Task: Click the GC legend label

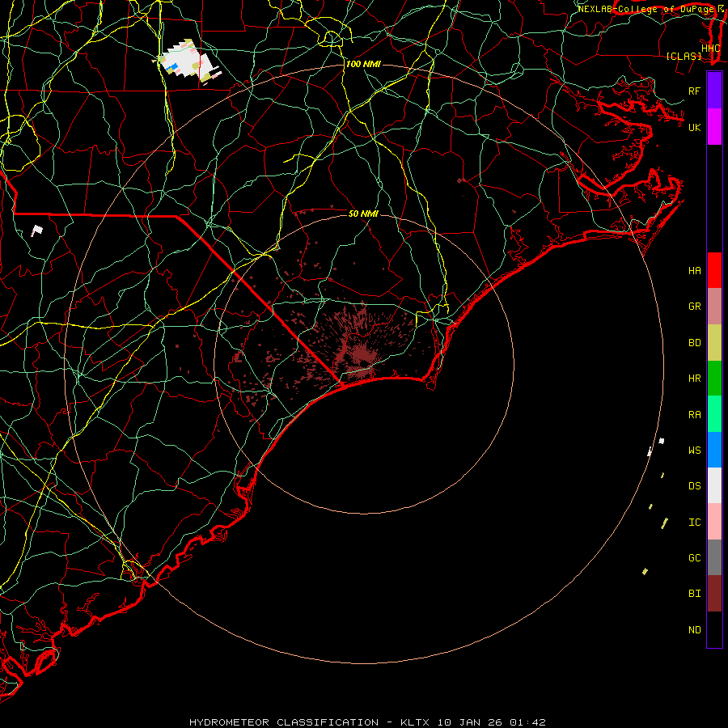Action: pos(694,558)
